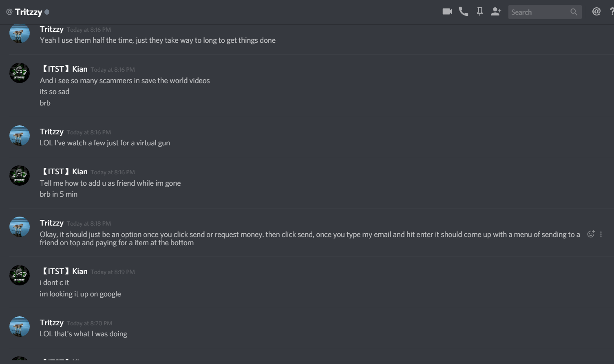Open the help question mark icon

click(611, 12)
